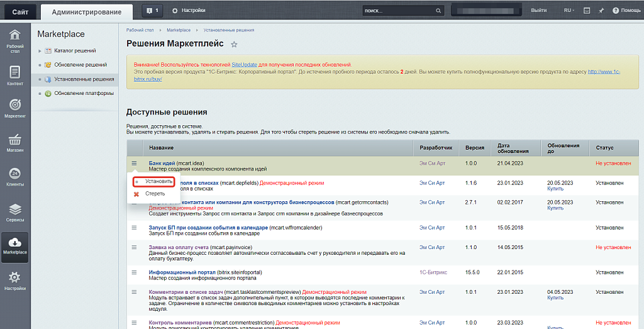Follow the SiteUpdate link in the warning

(244, 65)
